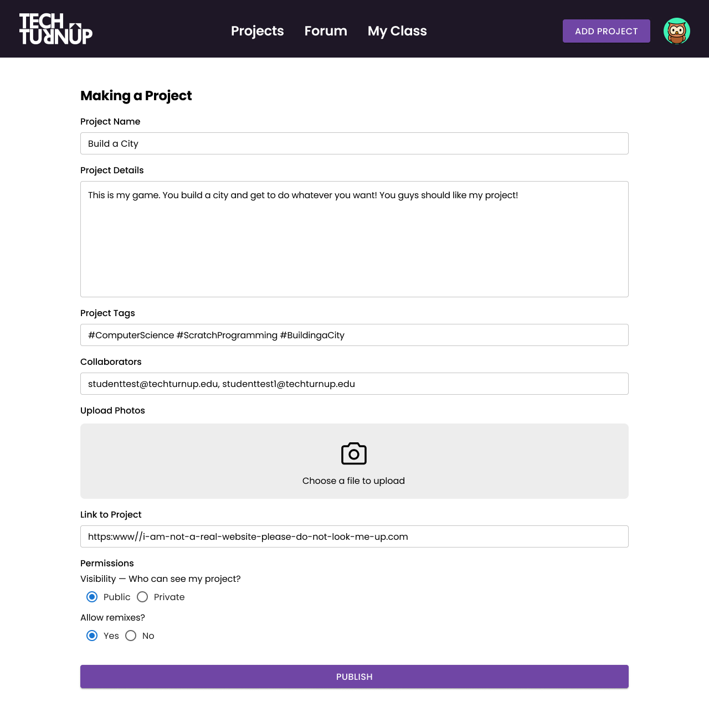This screenshot has height=728, width=709.
Task: Choose No for allow remixes
Action: pos(131,636)
